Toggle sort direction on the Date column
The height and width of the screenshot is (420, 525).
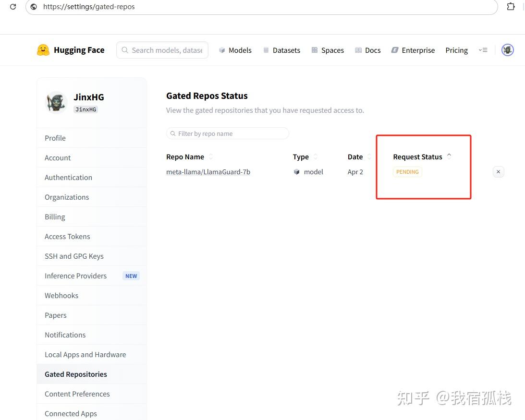(x=370, y=156)
